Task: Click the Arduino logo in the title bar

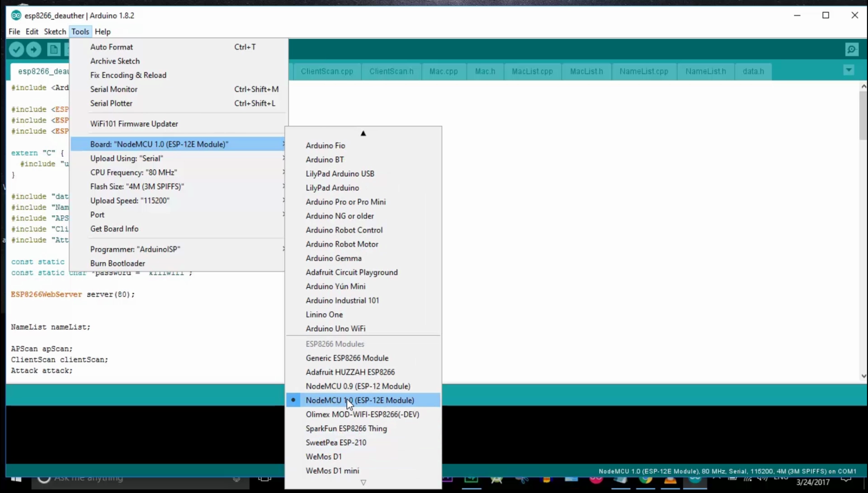Action: [x=16, y=15]
